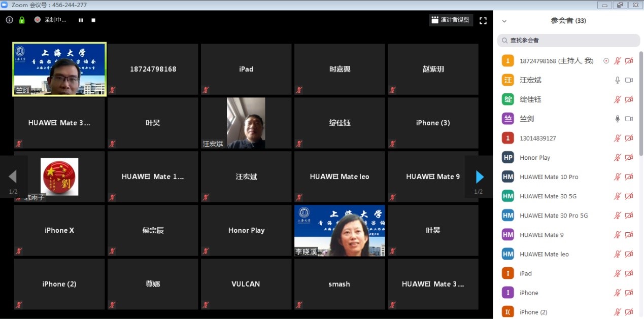
Task: Click 李晓溪's video thumbnail
Action: click(x=340, y=230)
